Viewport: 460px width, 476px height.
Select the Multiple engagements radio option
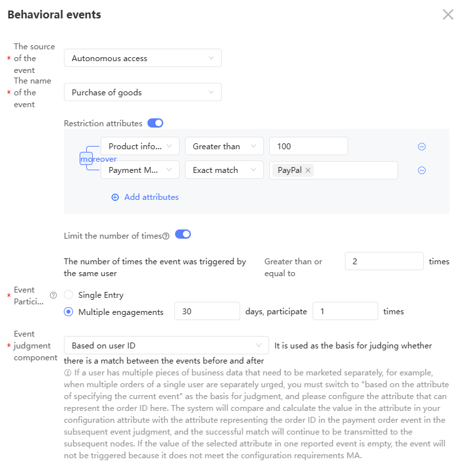click(68, 312)
